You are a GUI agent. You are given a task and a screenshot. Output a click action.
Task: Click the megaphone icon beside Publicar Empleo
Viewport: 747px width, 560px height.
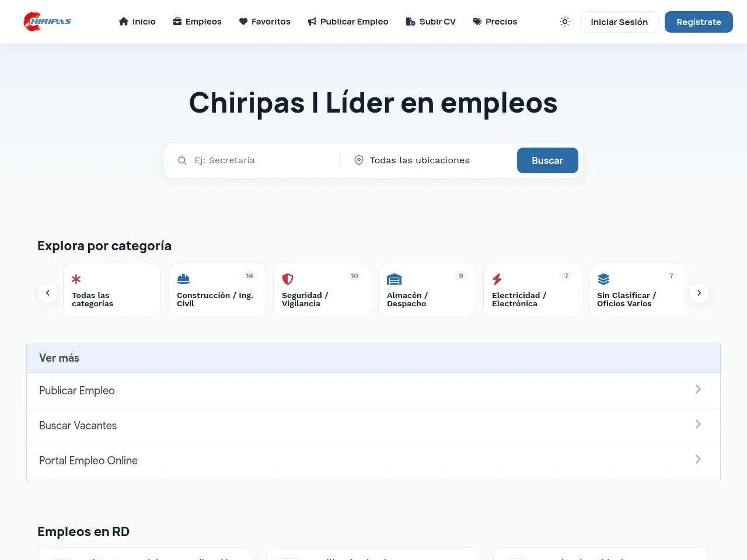pos(312,22)
